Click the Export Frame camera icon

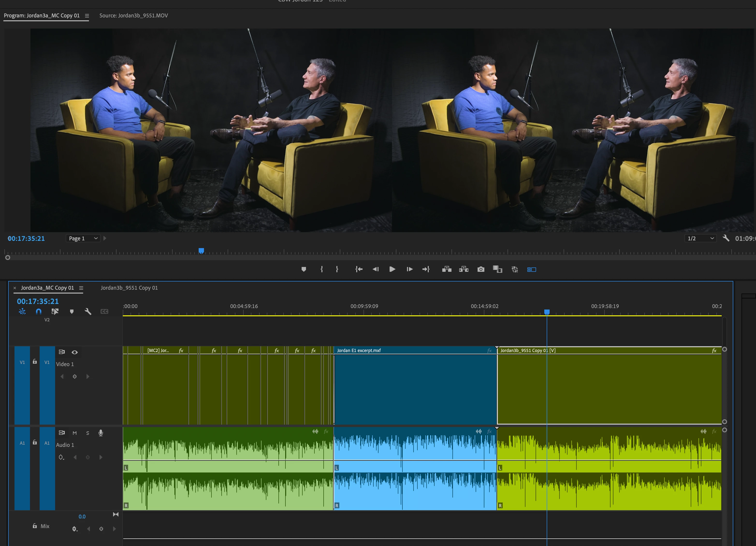coord(481,269)
